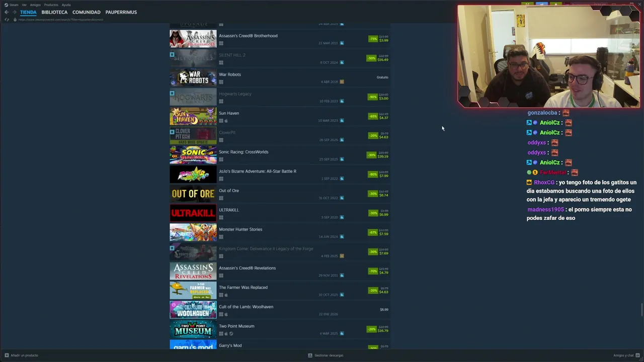Click the Windows icon under Monster Hunter Stories

[x=221, y=237]
